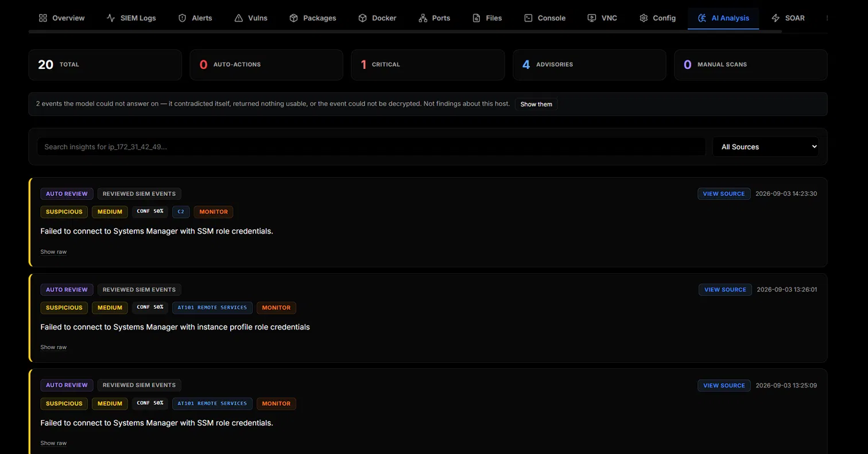Open the Alerts tab
The width and height of the screenshot is (868, 454).
pyautogui.click(x=195, y=18)
